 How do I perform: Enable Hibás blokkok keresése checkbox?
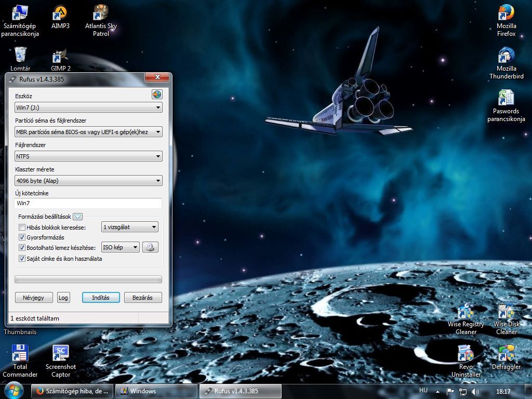point(22,228)
